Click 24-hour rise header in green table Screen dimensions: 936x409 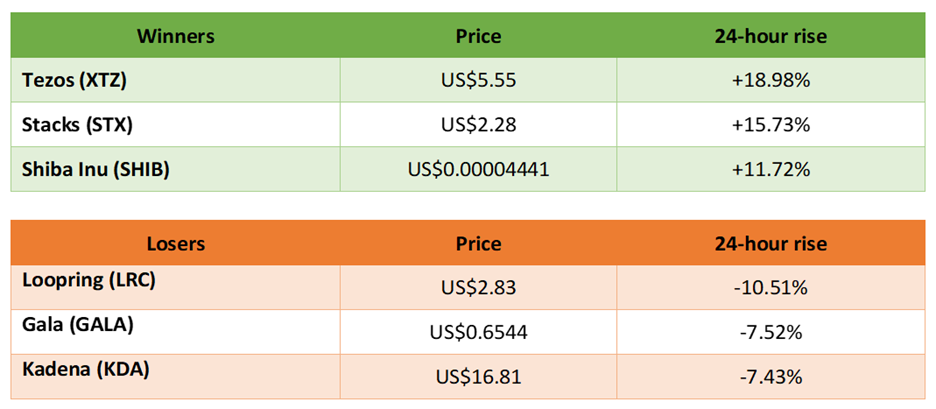[x=771, y=36]
